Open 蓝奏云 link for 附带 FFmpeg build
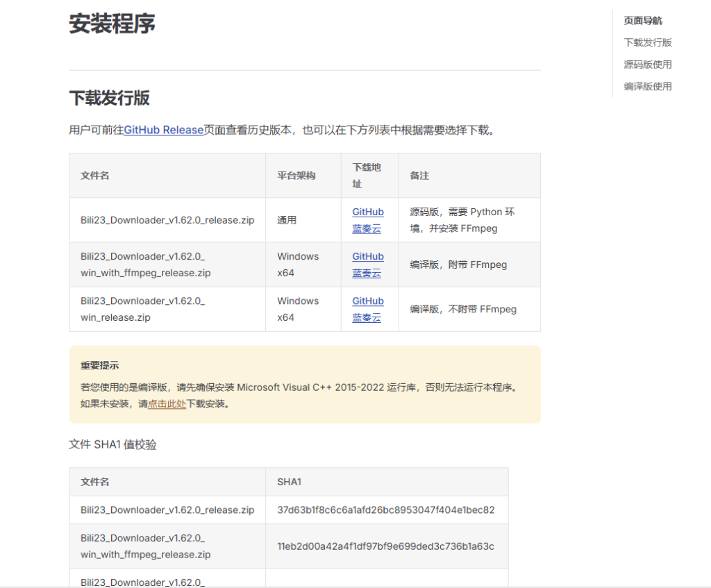 click(367, 273)
